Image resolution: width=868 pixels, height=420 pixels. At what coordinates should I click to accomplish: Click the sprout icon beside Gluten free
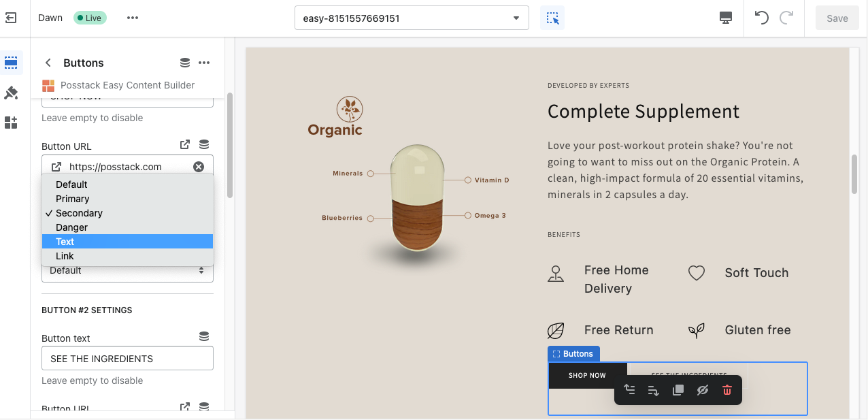pyautogui.click(x=697, y=331)
